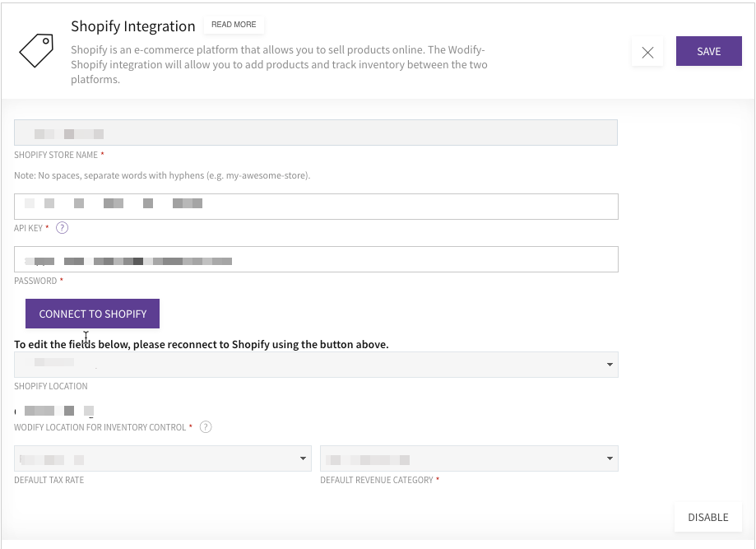Focus the API Key input field
The image size is (756, 549).
(316, 207)
